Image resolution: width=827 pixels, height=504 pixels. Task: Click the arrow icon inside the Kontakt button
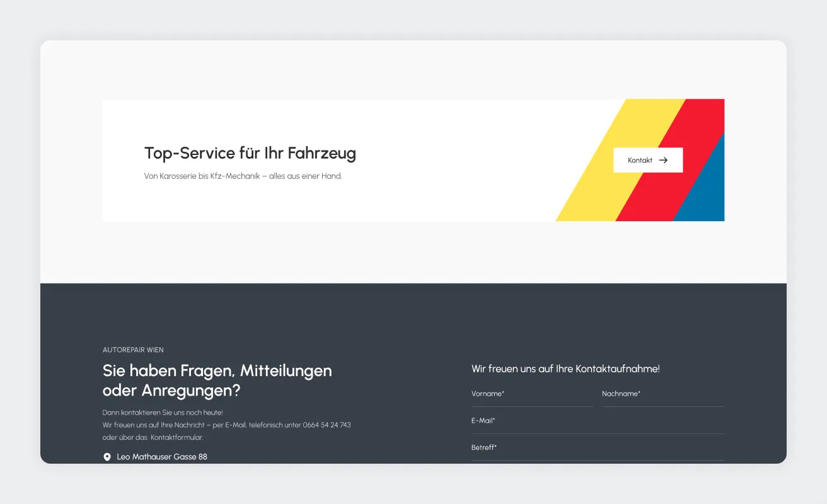(x=662, y=160)
